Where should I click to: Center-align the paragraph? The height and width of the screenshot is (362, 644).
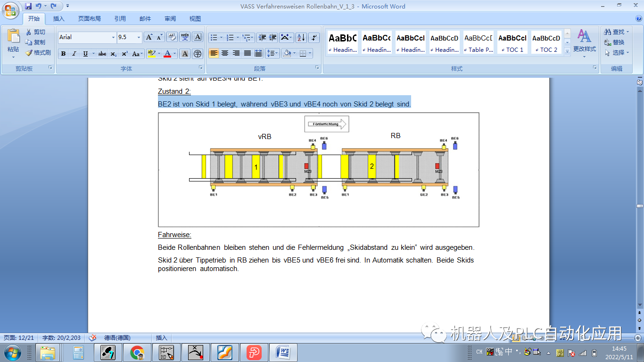coord(224,53)
